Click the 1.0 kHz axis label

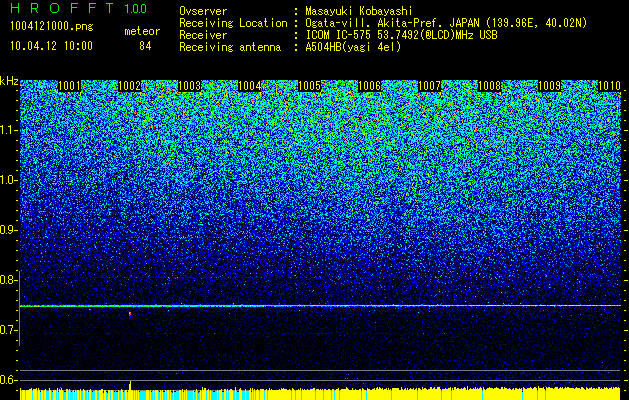pos(9,181)
